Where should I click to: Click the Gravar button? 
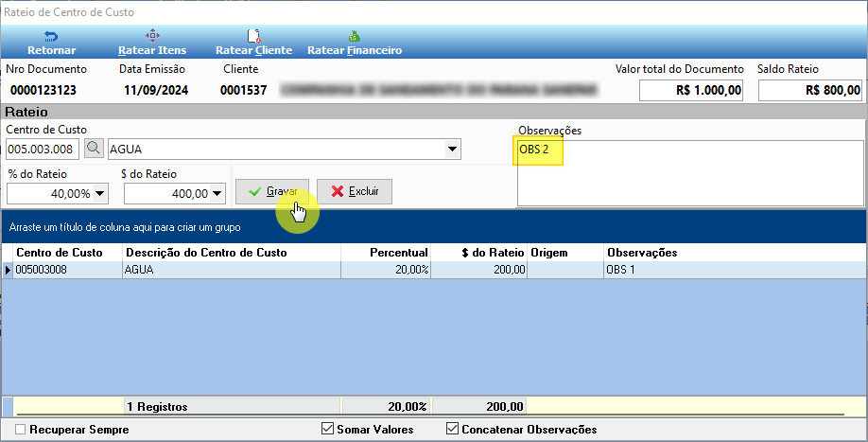(272, 191)
